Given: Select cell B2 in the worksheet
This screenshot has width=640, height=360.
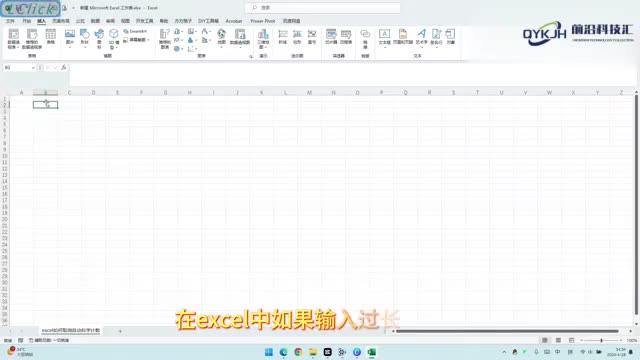Looking at the screenshot, I should 45,105.
